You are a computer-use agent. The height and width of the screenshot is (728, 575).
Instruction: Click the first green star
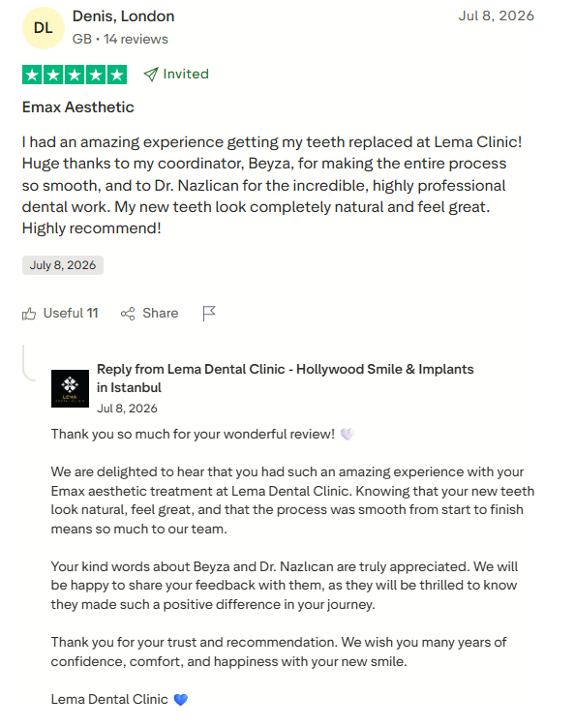(32, 75)
